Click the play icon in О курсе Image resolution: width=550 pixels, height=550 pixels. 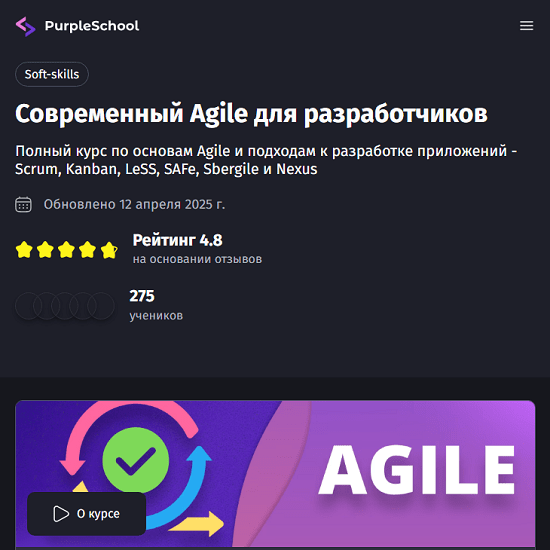point(61,514)
